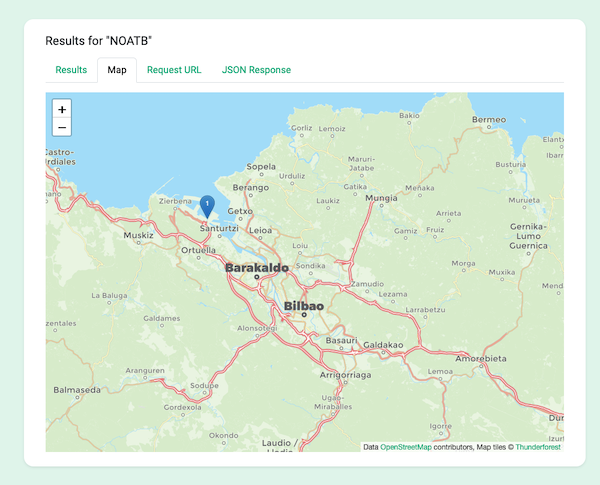600x485 pixels.
Task: Click the Santurtzi label on map
Action: click(219, 229)
